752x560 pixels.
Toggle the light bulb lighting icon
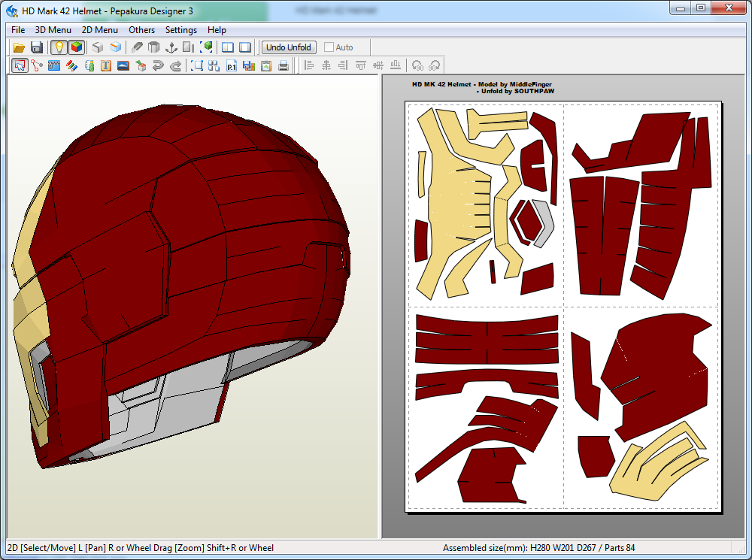coord(59,47)
